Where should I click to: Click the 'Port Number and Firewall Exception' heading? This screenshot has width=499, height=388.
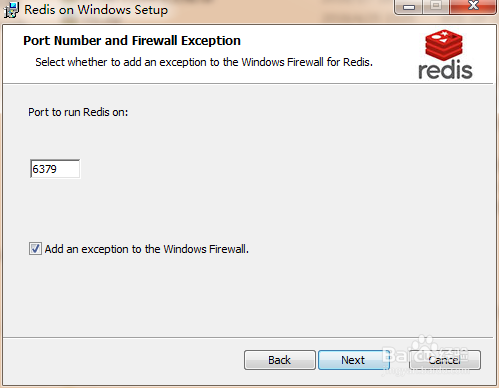pyautogui.click(x=132, y=41)
